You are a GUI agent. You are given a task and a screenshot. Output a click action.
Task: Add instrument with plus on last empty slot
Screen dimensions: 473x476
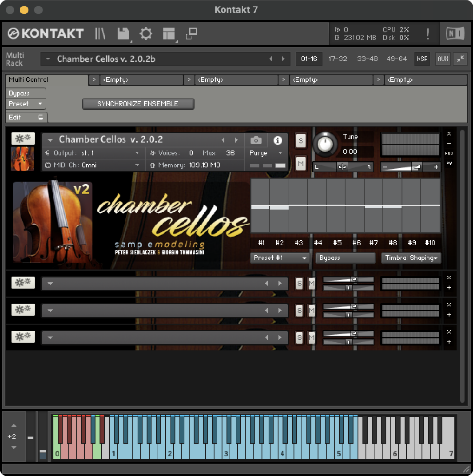click(x=449, y=342)
